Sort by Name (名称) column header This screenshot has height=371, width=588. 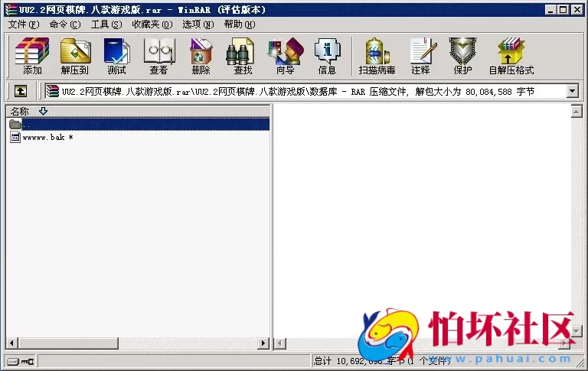[x=138, y=111]
